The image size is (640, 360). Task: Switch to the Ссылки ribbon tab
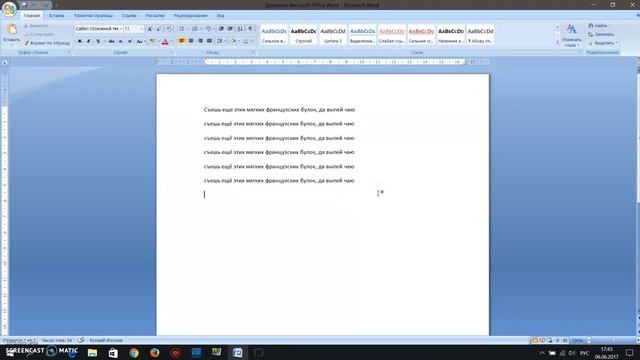pos(129,16)
